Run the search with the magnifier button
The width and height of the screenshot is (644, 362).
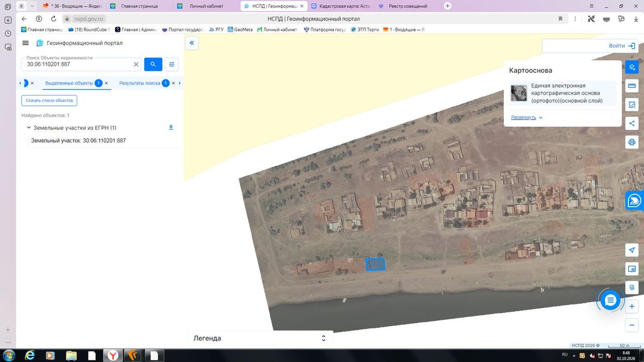(x=153, y=64)
